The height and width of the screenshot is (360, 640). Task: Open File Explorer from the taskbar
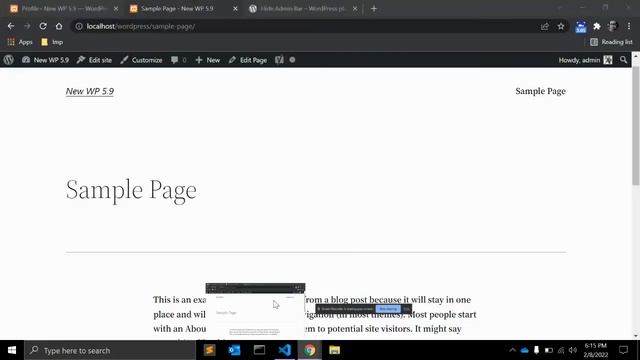(334, 350)
